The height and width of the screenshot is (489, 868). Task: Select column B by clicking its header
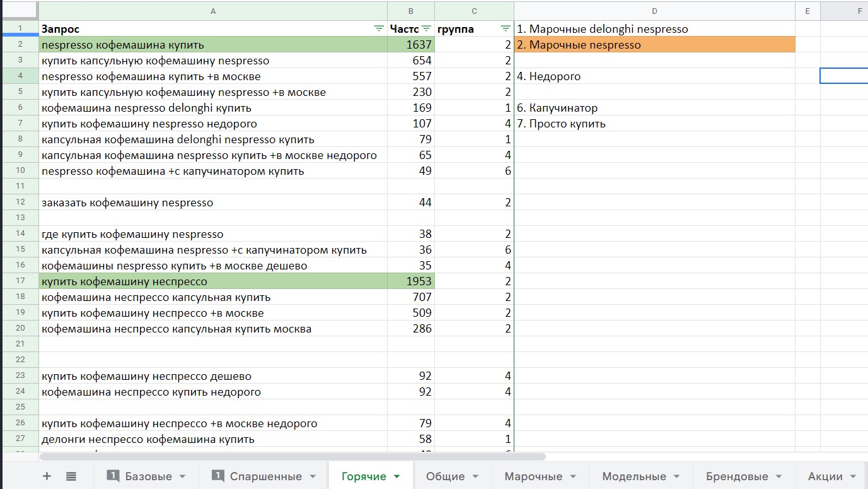coord(410,11)
